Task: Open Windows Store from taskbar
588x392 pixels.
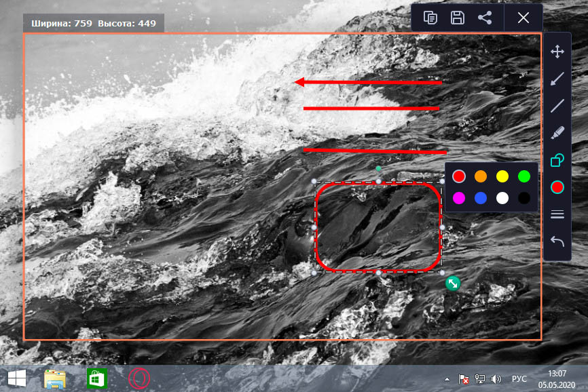Action: (x=97, y=378)
